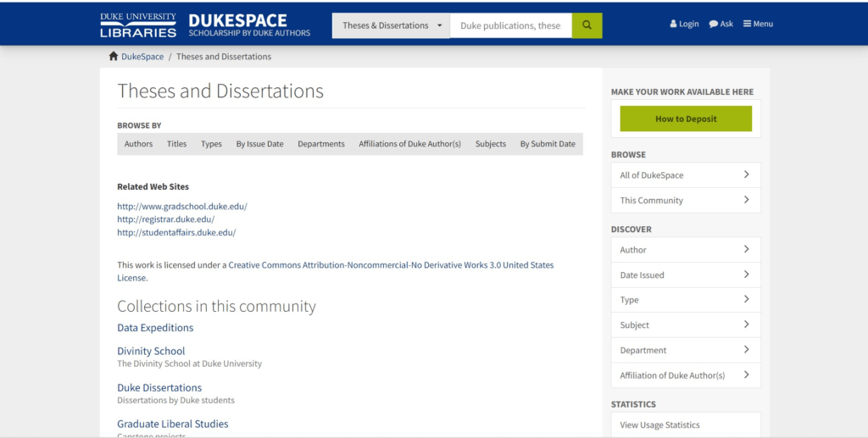Expand the Date Issued discover filter
Screen dimensions: 868x438
(686, 274)
